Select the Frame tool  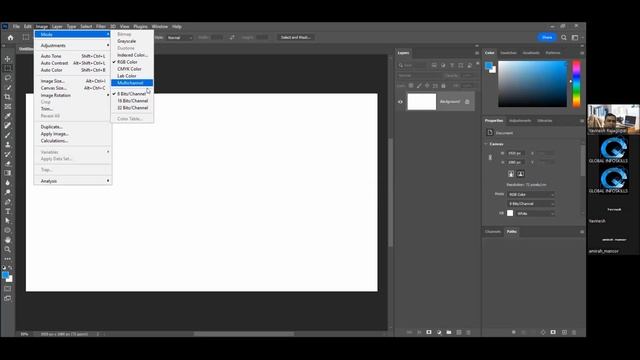[x=8, y=107]
